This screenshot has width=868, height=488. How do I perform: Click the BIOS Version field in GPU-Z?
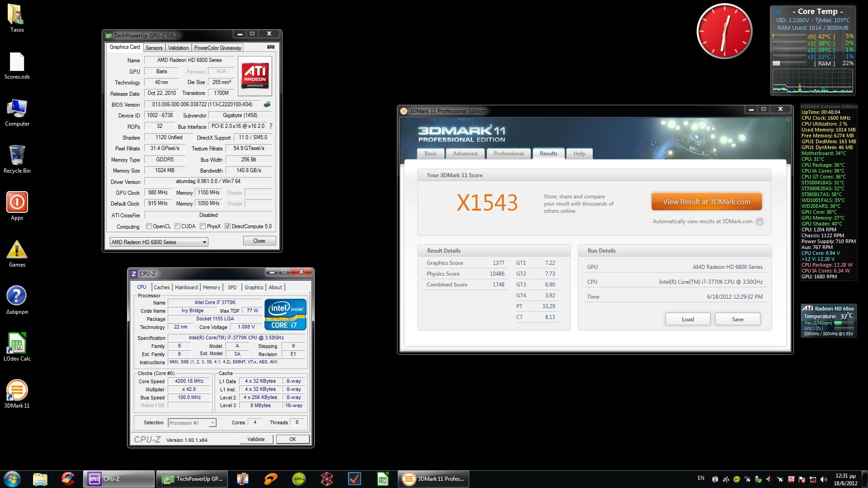202,104
